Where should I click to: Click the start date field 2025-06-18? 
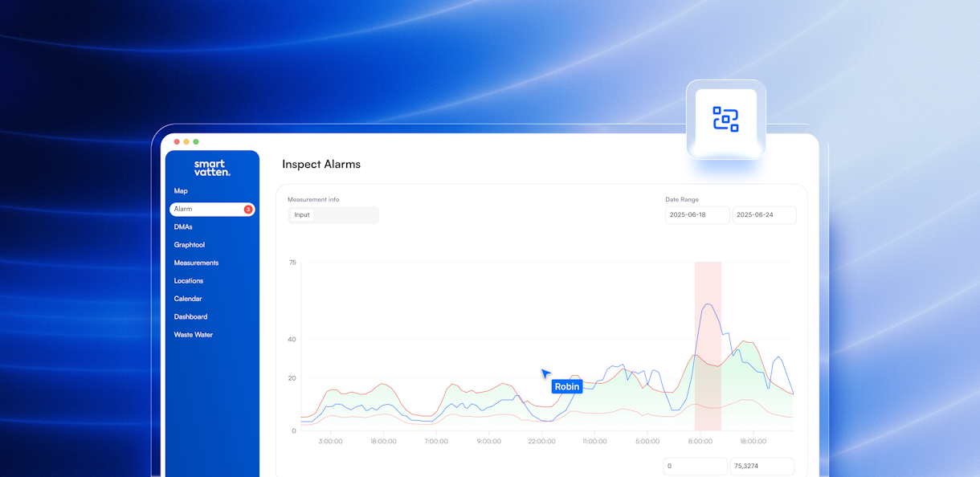pyautogui.click(x=696, y=214)
